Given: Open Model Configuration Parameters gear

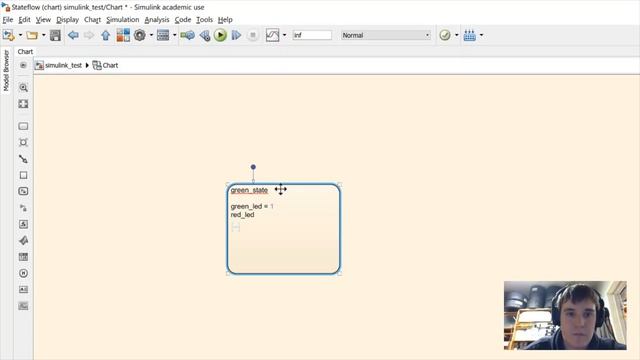Looking at the screenshot, I should click(x=140, y=35).
